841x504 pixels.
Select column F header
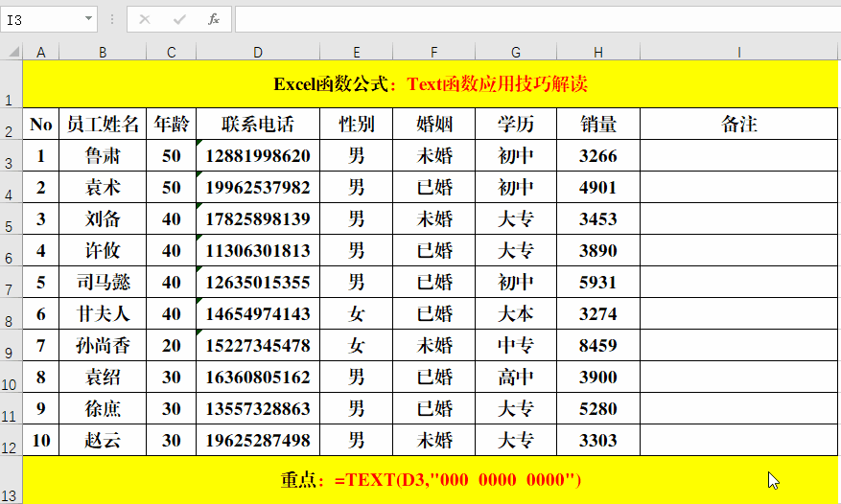(433, 52)
